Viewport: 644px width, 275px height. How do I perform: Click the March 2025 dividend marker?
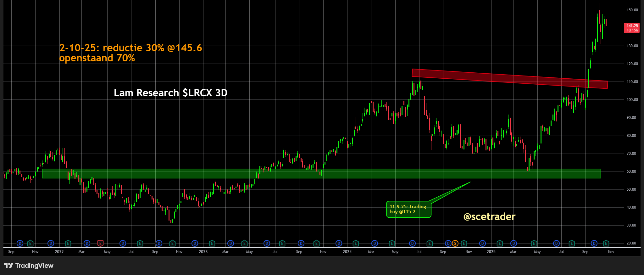514,243
